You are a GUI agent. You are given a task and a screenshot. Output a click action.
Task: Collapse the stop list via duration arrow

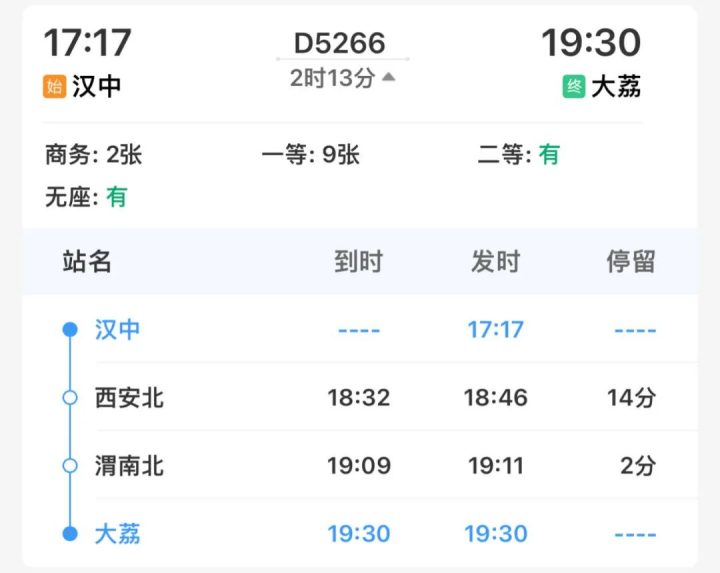[x=389, y=77]
